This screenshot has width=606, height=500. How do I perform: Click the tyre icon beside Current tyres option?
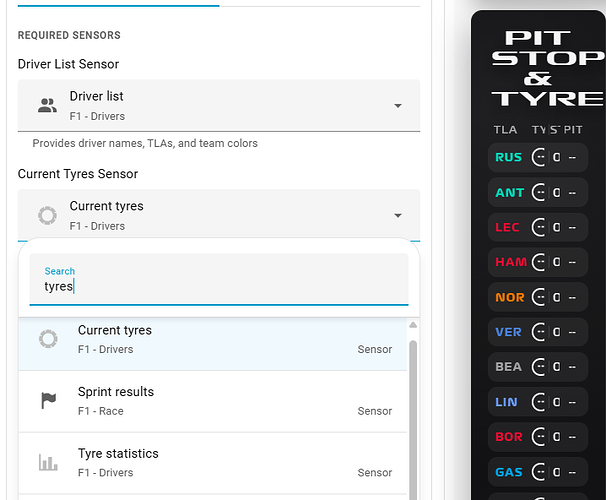[x=48, y=339]
